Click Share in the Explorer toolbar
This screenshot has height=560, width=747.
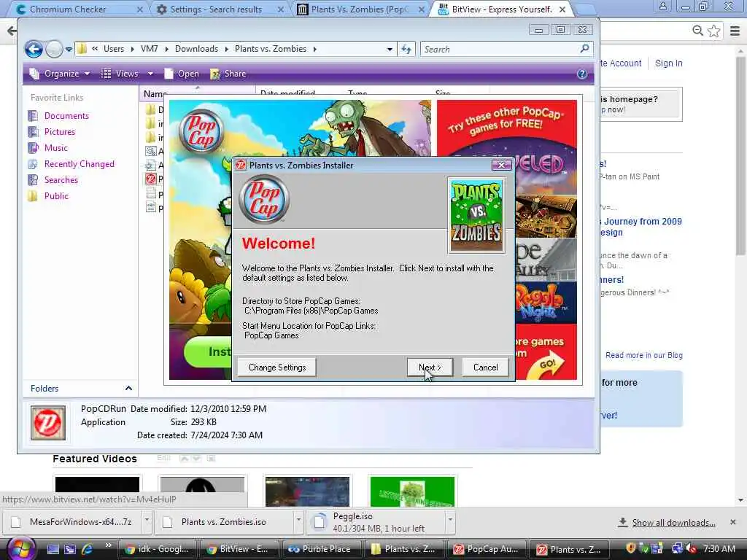pyautogui.click(x=228, y=74)
